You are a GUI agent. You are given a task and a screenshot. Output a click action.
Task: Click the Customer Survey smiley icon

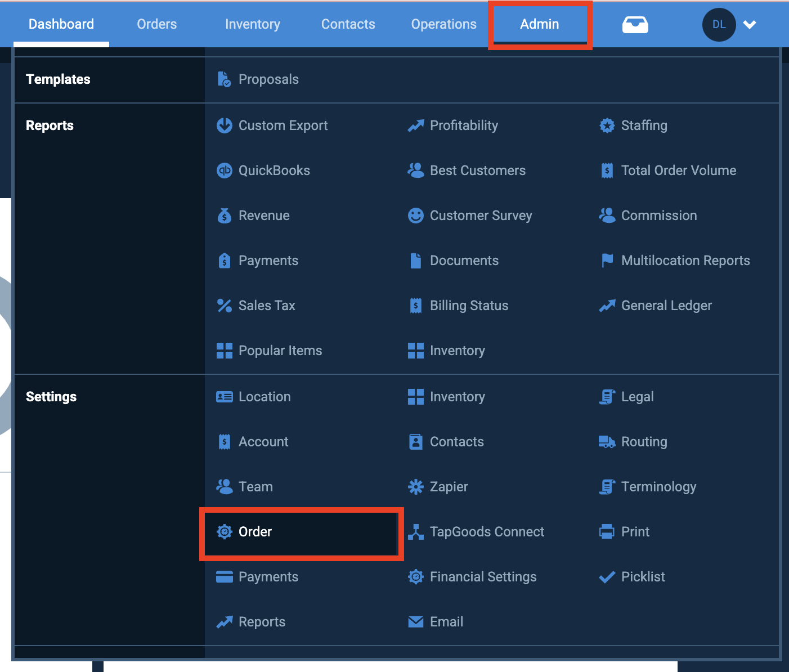click(x=416, y=216)
